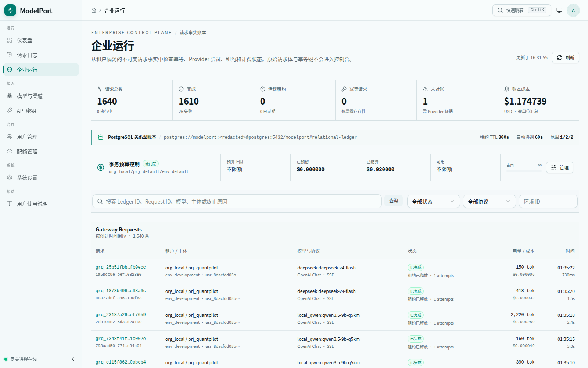The image size is (588, 368).
Task: Open the 全部协议 protocol dropdown
Action: tap(489, 201)
